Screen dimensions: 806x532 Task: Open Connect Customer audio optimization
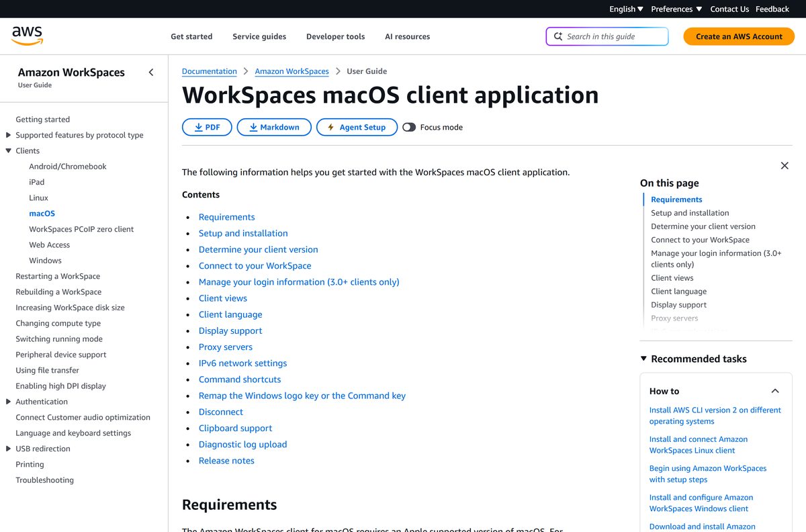click(83, 417)
